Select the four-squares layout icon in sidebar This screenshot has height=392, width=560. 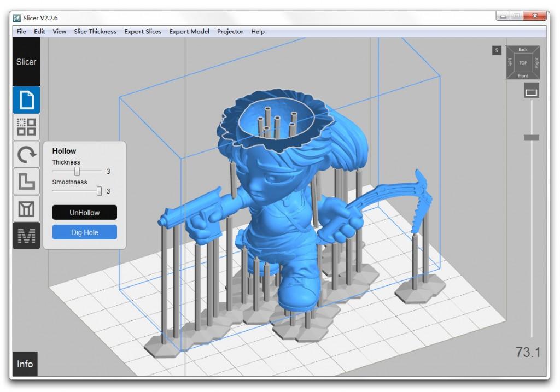[26, 127]
